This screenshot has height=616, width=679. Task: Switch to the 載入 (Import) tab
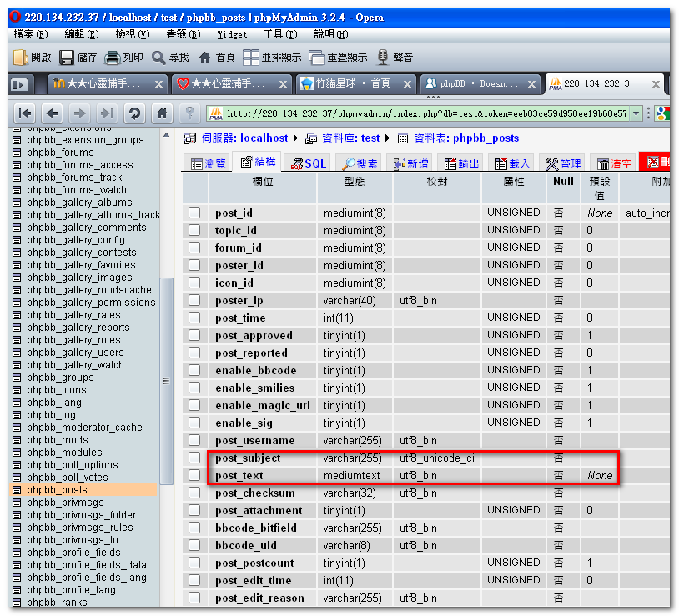512,163
